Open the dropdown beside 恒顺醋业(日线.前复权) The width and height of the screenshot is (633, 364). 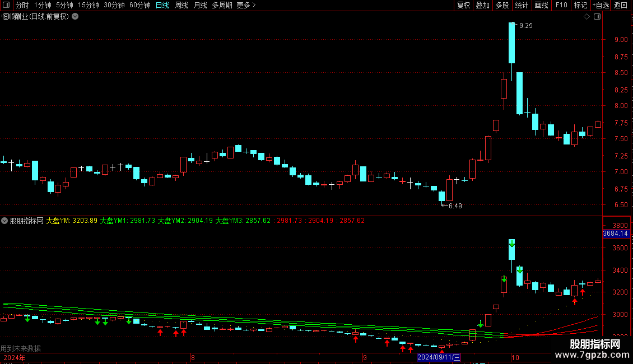[75, 17]
